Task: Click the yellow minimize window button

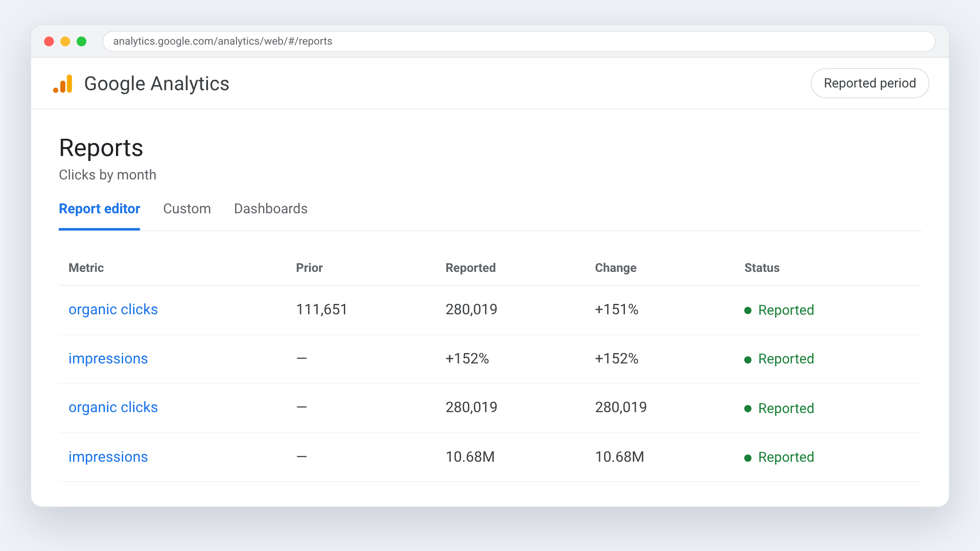Action: 65,41
